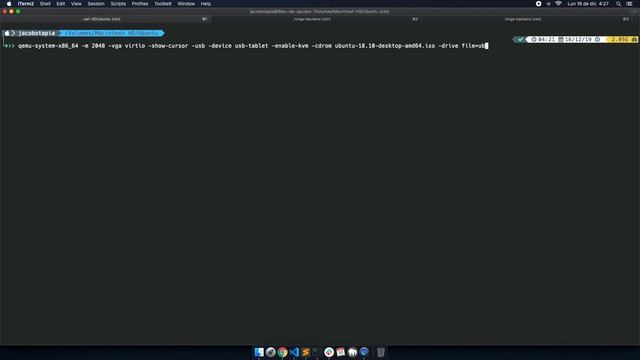Switch to the third terminal tab
The image size is (640, 360).
[x=527, y=19]
